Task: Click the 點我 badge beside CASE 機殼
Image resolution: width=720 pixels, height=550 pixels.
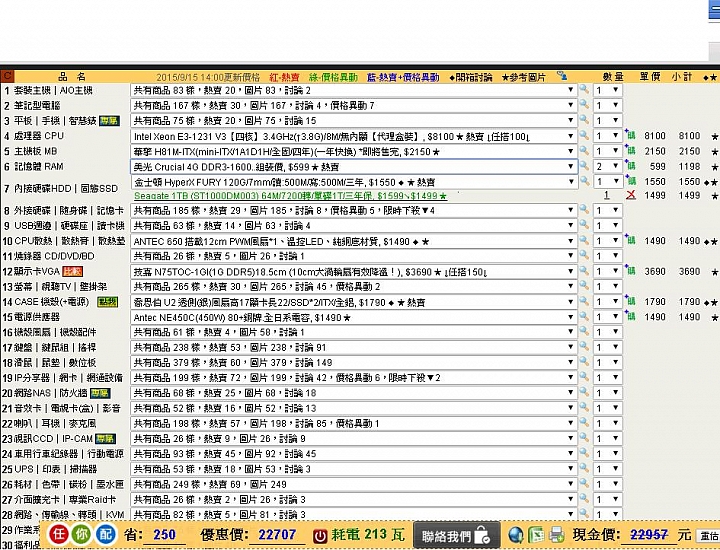Action: click(107, 302)
